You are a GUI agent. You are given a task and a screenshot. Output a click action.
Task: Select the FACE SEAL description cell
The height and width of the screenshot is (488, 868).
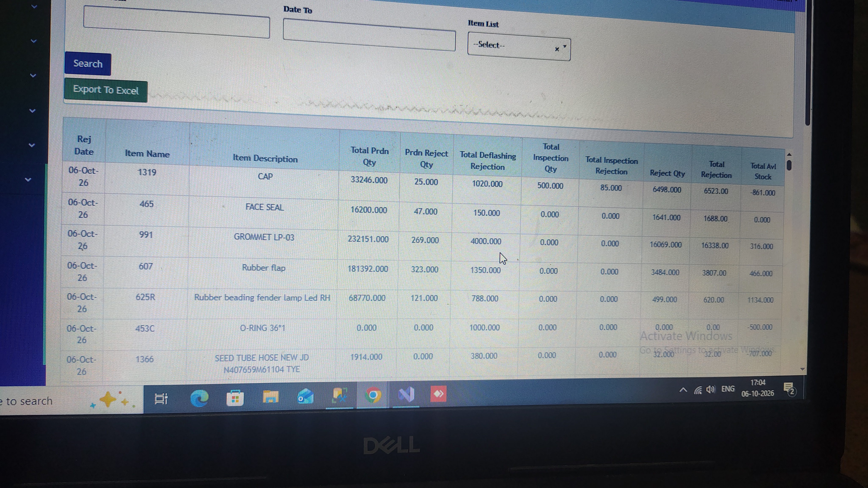(x=264, y=207)
